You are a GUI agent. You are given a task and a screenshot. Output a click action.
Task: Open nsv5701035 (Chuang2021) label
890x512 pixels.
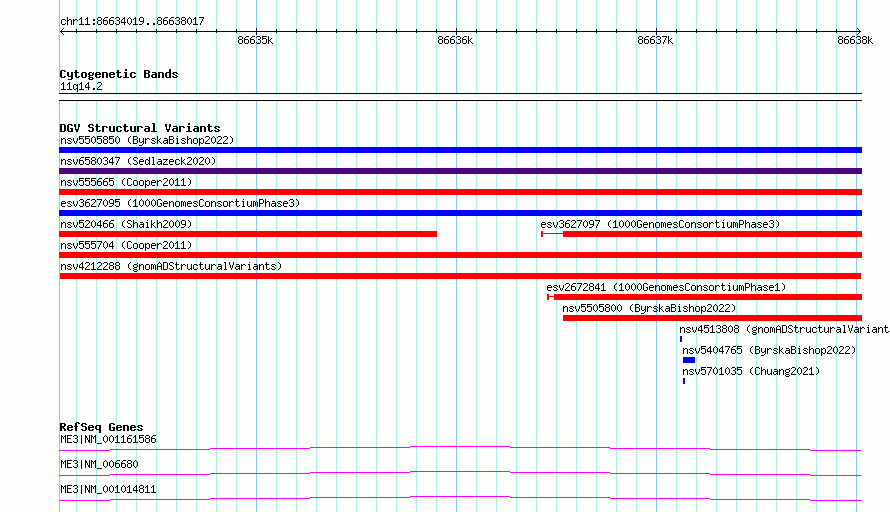751,371
